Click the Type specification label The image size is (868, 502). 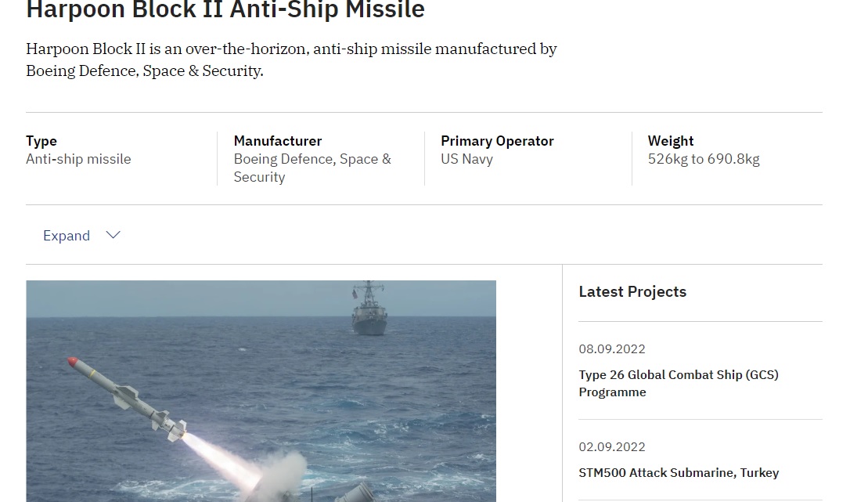[x=41, y=141]
